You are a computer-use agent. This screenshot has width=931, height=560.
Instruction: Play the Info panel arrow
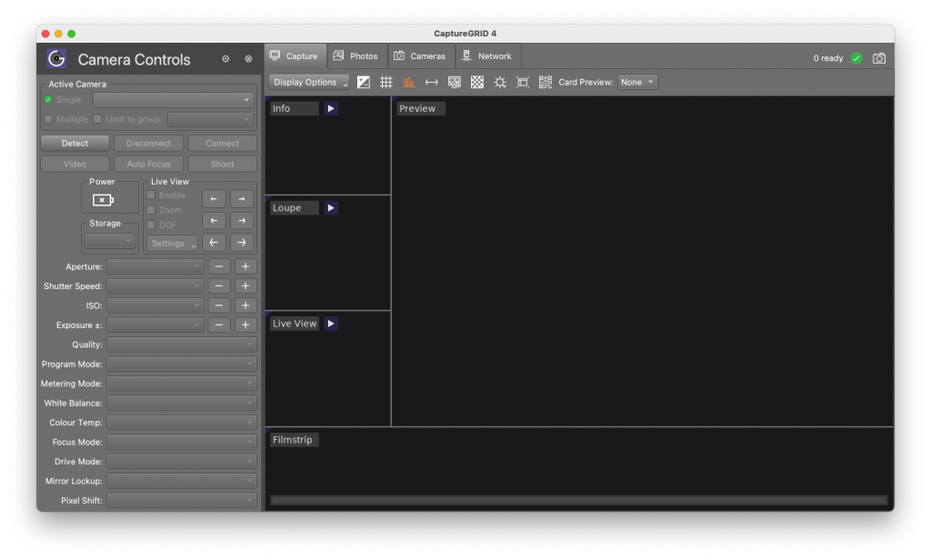coord(331,109)
